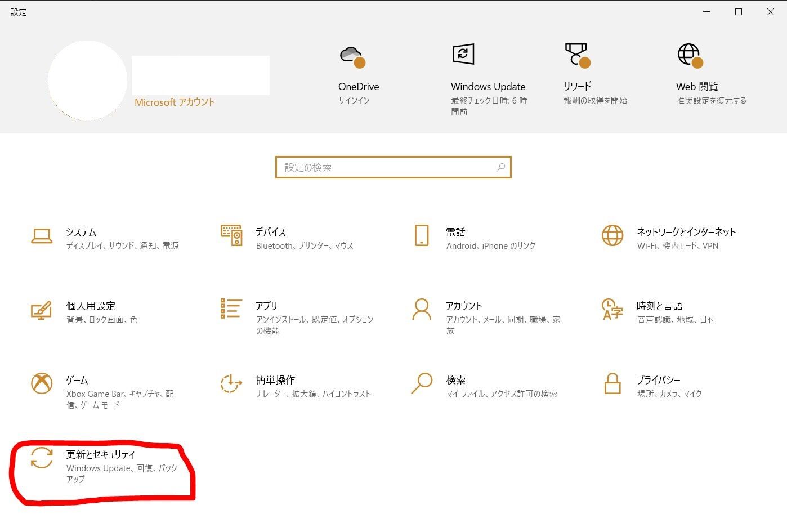Open the 検索 magnifier icon
The width and height of the screenshot is (787, 532).
pos(422,383)
